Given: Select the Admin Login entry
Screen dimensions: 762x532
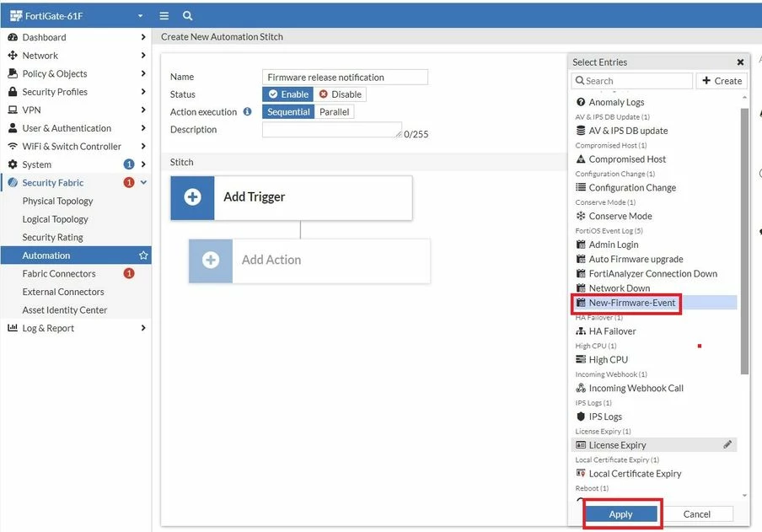Looking at the screenshot, I should pyautogui.click(x=654, y=245).
